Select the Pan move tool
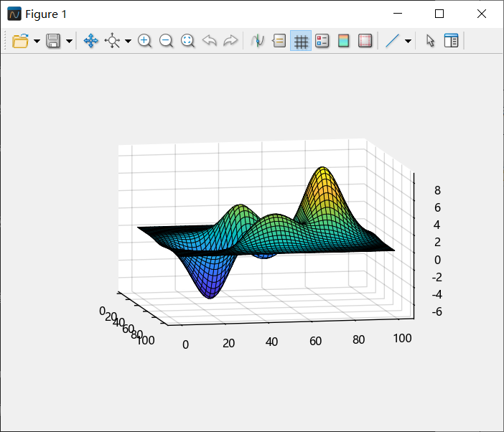 91,41
